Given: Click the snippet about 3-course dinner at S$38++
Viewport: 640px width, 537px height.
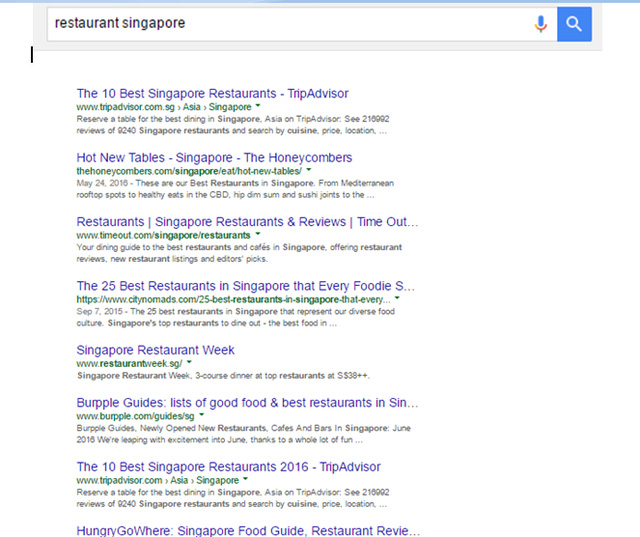Looking at the screenshot, I should [x=223, y=375].
